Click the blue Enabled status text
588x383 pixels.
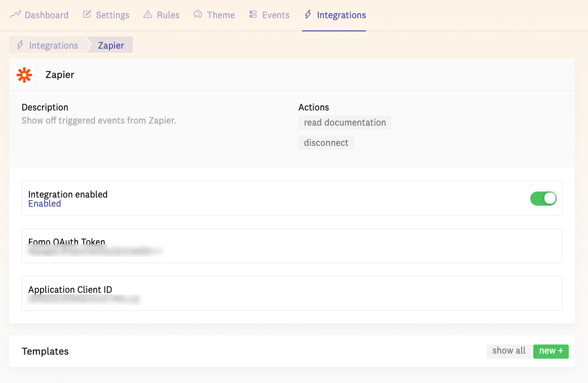(x=45, y=204)
